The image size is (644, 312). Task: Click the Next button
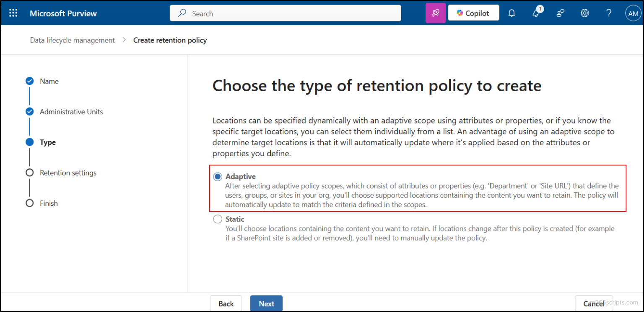(266, 304)
